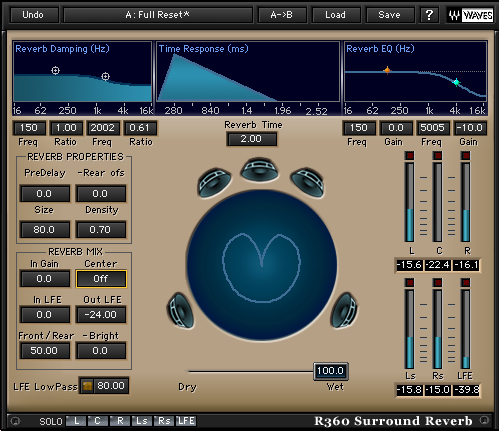499x431 pixels.
Task: Reset the L meter clip indicator
Action: (x=409, y=155)
